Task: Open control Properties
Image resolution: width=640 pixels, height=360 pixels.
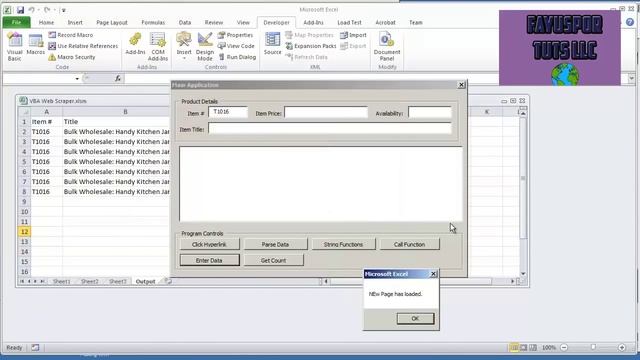Action: click(236, 35)
